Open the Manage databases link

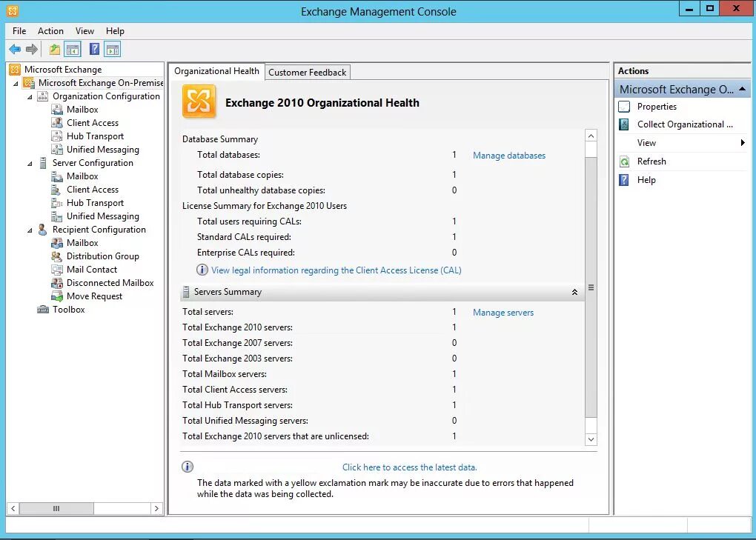pyautogui.click(x=509, y=155)
